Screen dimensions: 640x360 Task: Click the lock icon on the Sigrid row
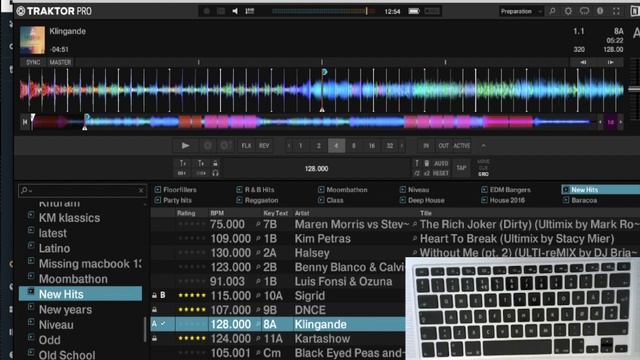click(154, 295)
